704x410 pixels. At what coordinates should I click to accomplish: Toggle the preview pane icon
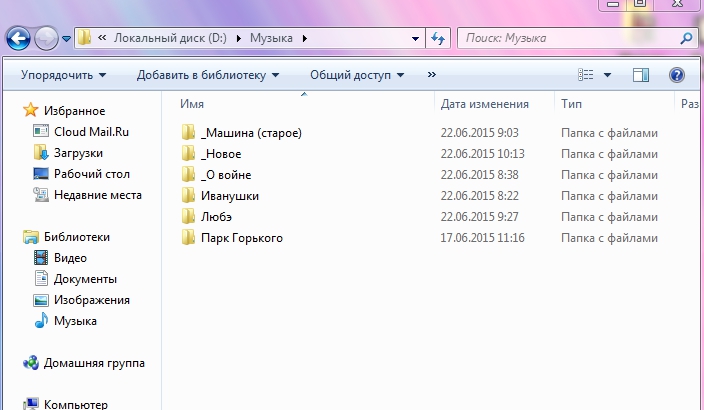(641, 75)
